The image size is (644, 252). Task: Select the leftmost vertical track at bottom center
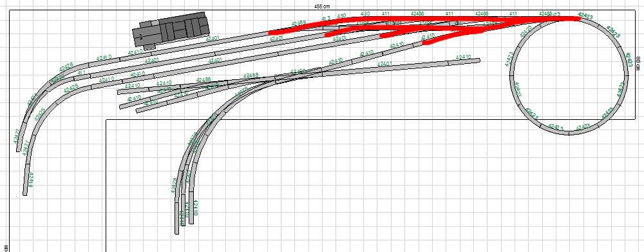click(x=177, y=218)
